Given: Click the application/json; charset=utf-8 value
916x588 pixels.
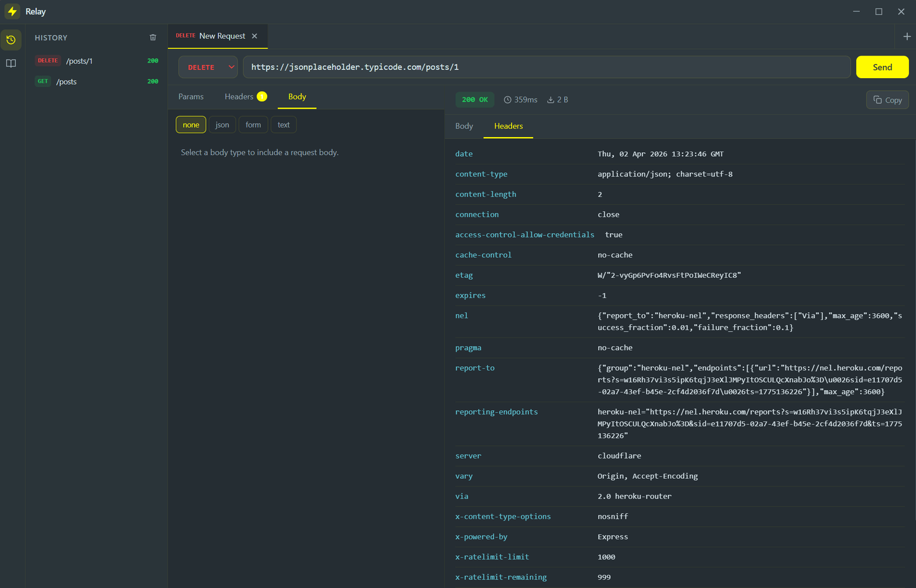Looking at the screenshot, I should (x=665, y=174).
